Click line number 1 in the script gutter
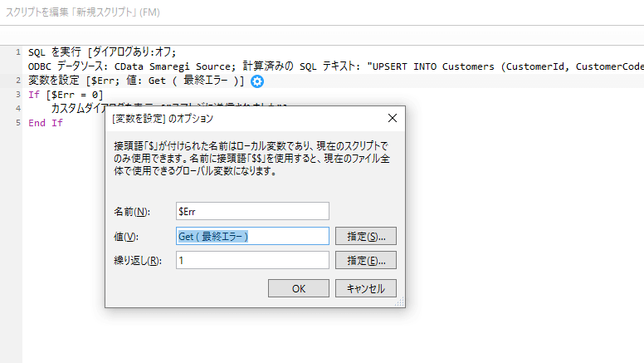Image resolution: width=644 pixels, height=363 pixels. tap(17, 52)
